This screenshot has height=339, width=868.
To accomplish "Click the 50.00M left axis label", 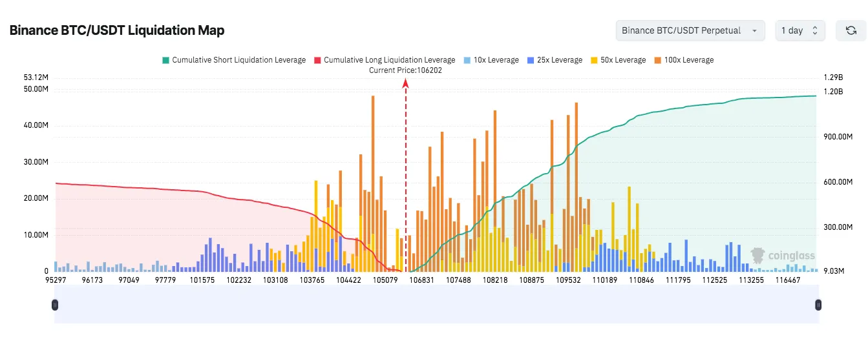I will [36, 89].
